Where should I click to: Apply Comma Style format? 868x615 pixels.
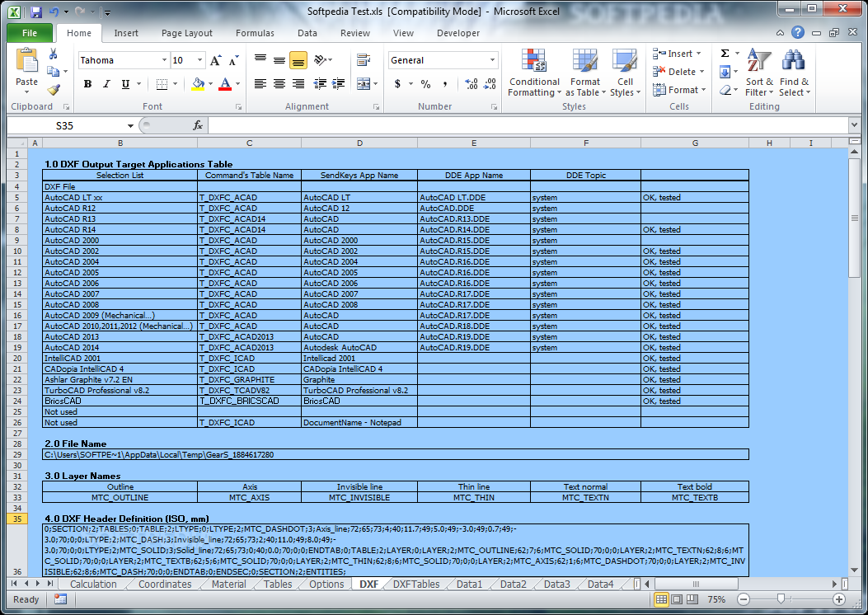(x=445, y=83)
